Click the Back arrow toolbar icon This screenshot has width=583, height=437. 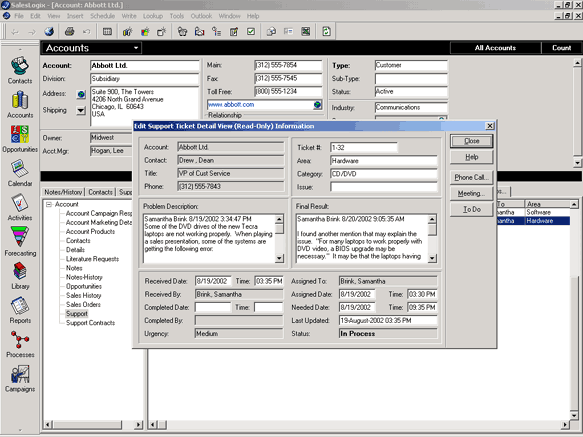[x=15, y=32]
